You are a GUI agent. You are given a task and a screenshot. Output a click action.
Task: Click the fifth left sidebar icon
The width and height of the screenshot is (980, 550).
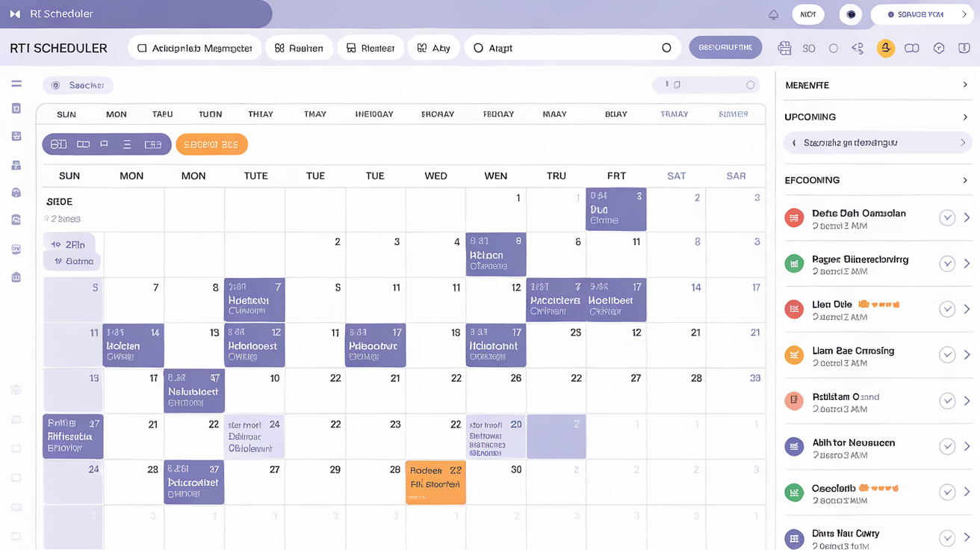coord(16,193)
